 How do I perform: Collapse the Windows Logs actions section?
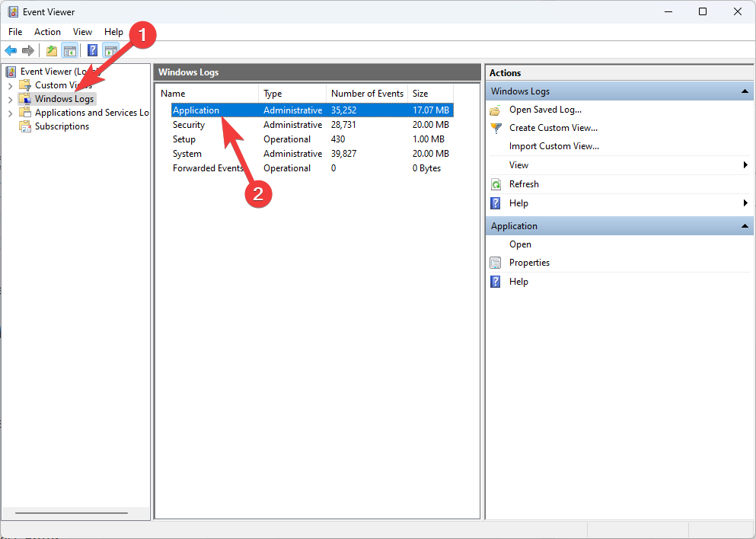click(744, 91)
